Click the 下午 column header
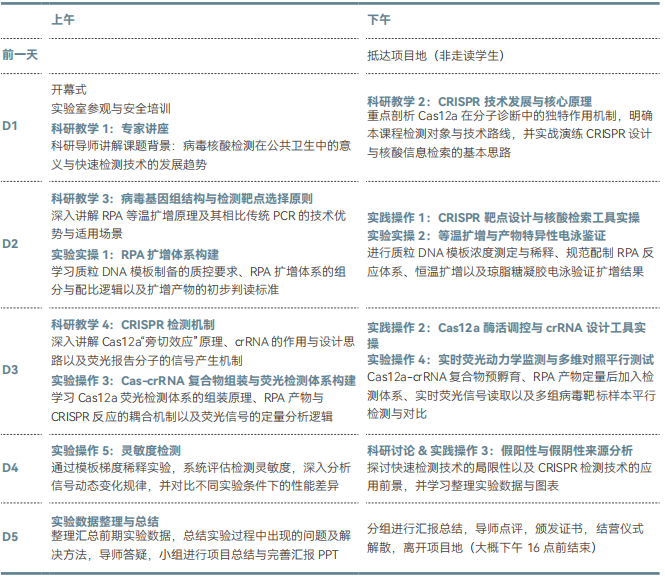The image size is (665, 578). pyautogui.click(x=379, y=19)
